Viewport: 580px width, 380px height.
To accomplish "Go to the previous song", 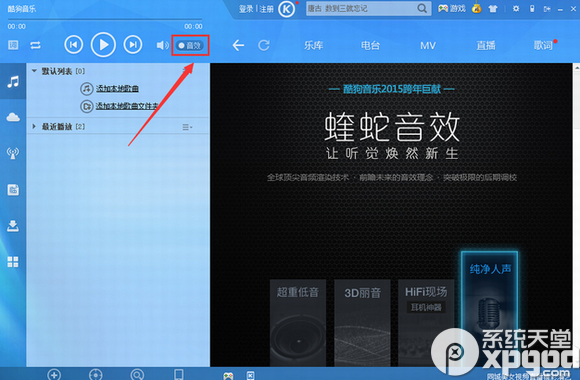I will (x=74, y=45).
